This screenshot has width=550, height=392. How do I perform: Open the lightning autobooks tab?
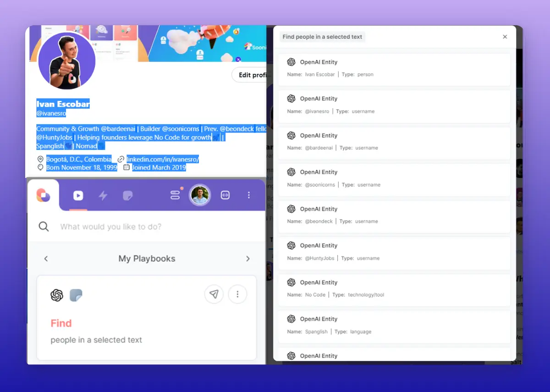pos(103,196)
